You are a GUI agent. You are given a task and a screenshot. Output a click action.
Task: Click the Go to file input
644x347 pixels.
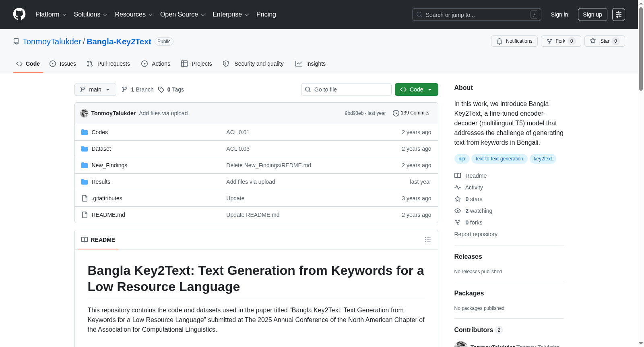[x=346, y=89]
